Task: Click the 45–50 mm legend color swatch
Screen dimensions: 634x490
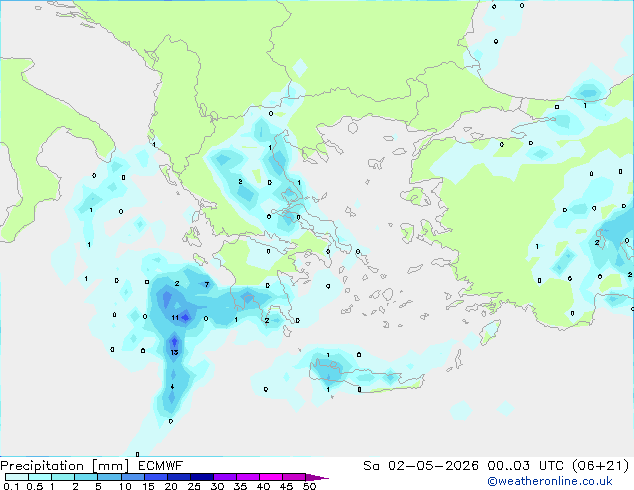Action: (294, 477)
